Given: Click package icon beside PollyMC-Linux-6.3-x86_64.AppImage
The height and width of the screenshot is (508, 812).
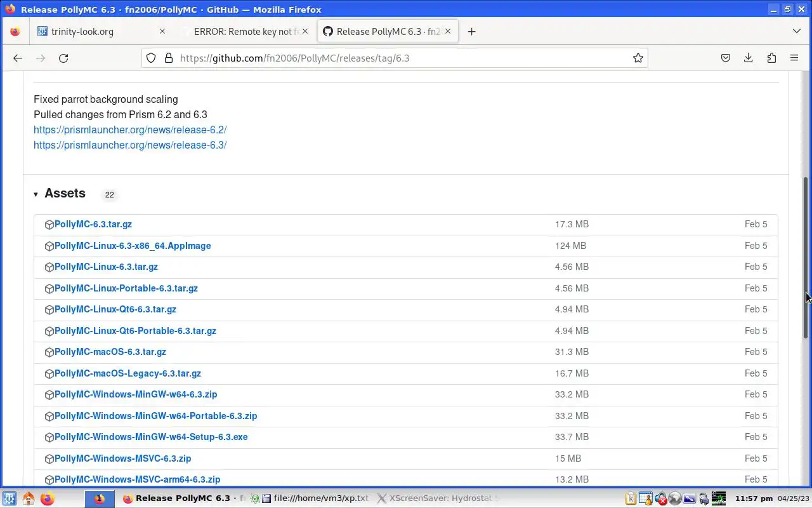Looking at the screenshot, I should coord(49,246).
